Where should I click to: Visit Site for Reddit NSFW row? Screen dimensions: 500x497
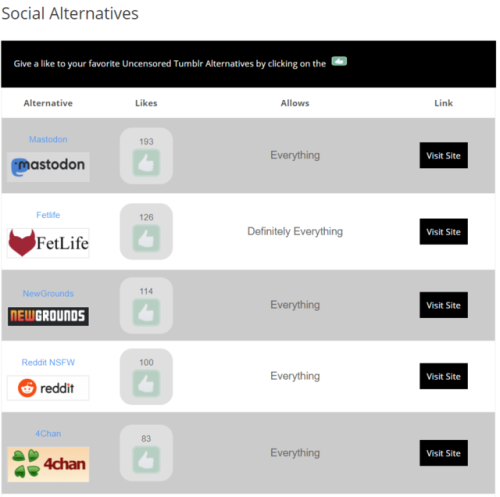pyautogui.click(x=443, y=376)
